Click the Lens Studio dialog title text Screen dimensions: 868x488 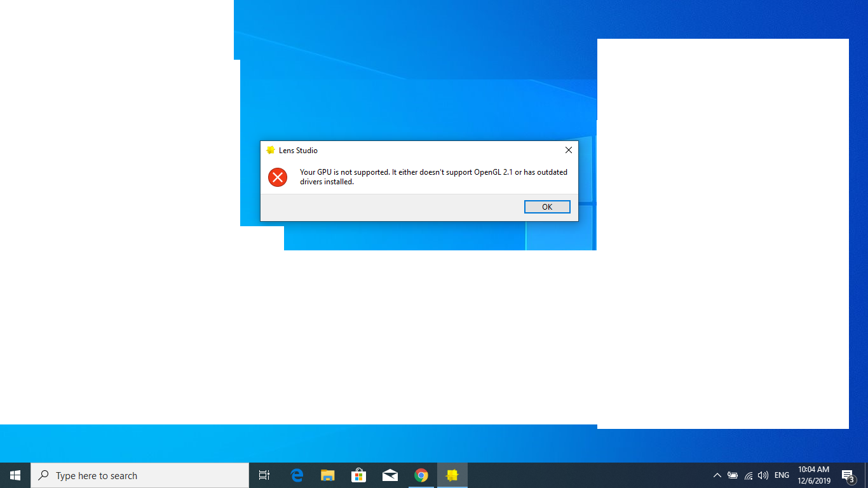(x=298, y=151)
